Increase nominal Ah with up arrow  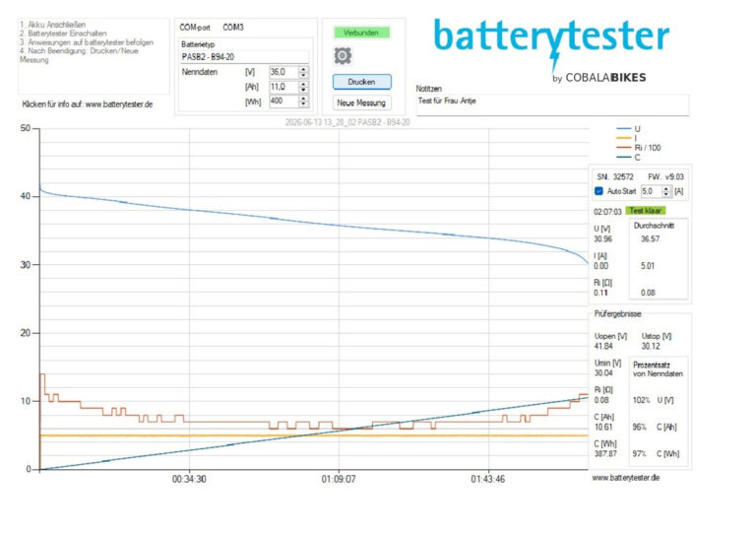point(303,84)
